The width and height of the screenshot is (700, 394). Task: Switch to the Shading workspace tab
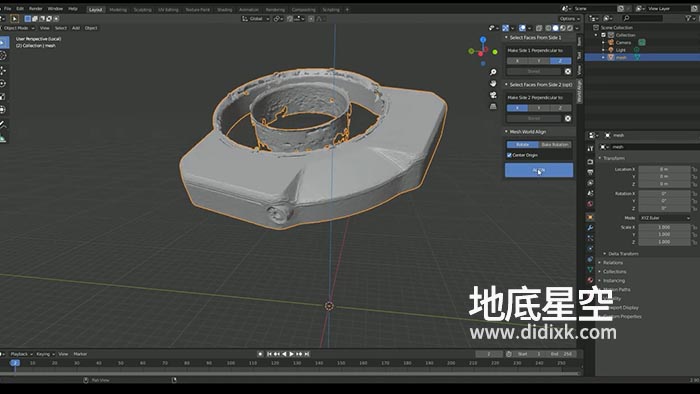coord(224,9)
